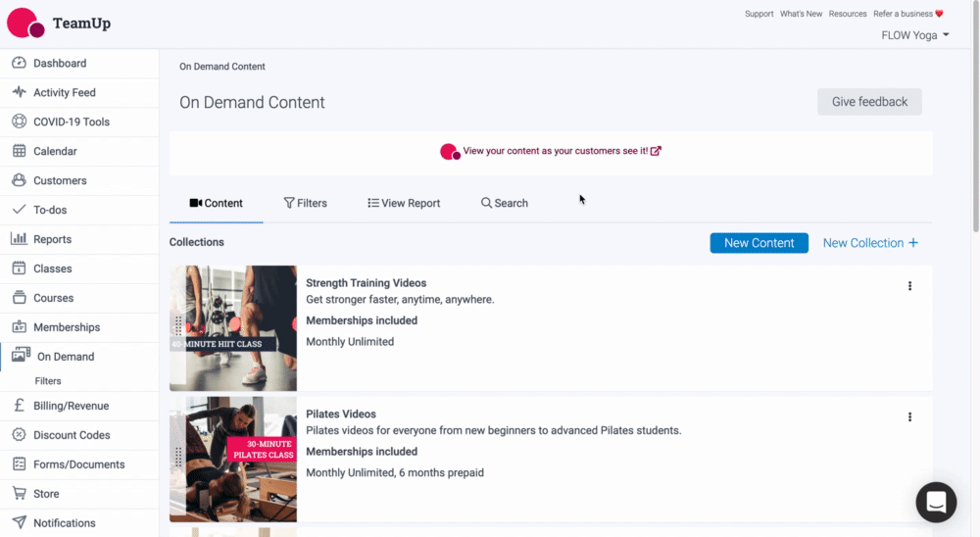Open the FLOW Yoga account dropdown
The image size is (980, 537).
(x=914, y=35)
